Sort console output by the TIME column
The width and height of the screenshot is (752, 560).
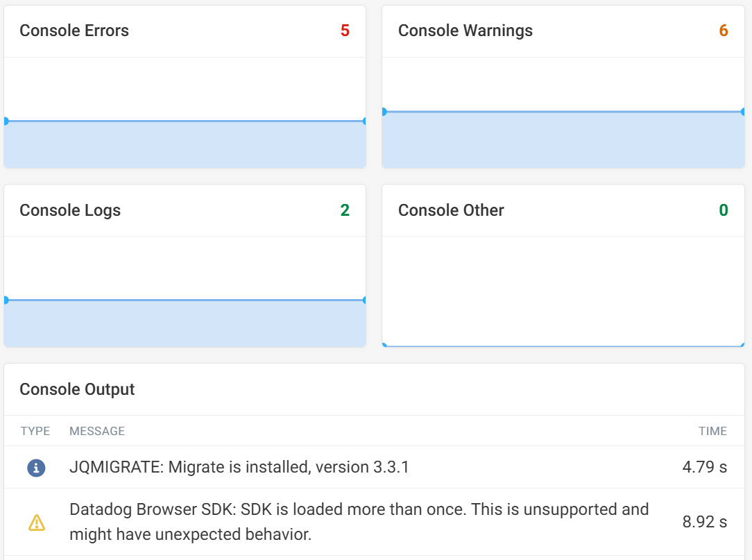pos(713,431)
